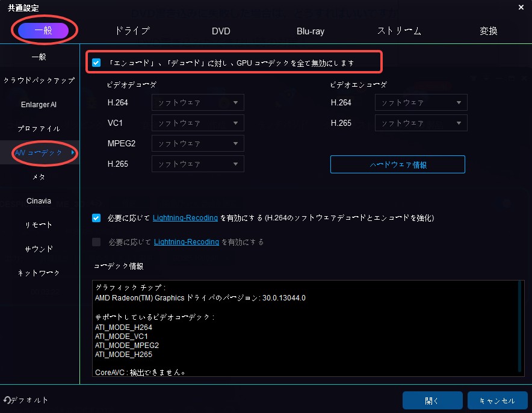Open the first Lightning-Recoding link
Viewport: 532px width, 413px height.
tap(185, 218)
